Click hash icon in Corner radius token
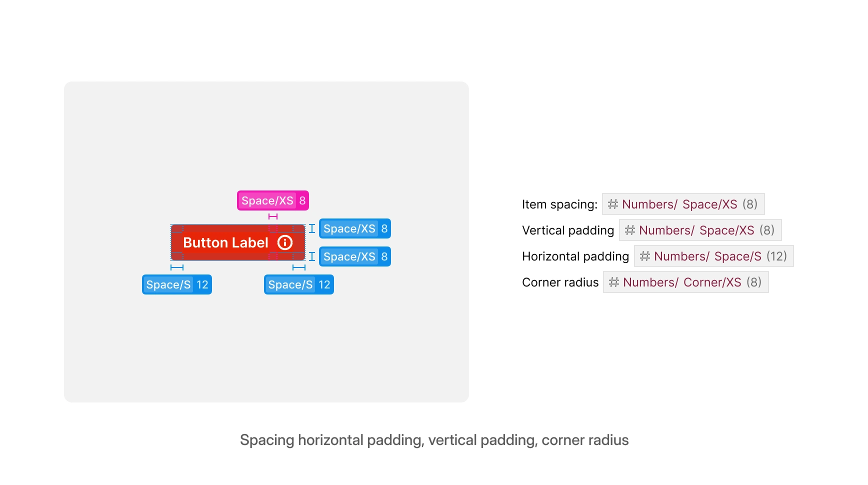868x485 pixels. (614, 282)
